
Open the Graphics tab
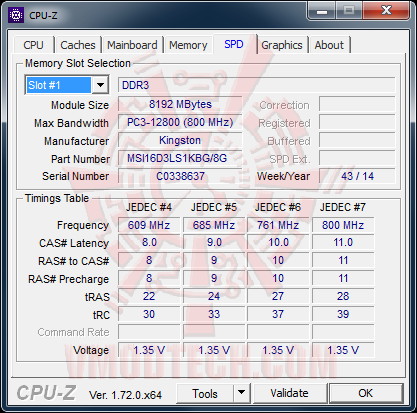click(282, 45)
